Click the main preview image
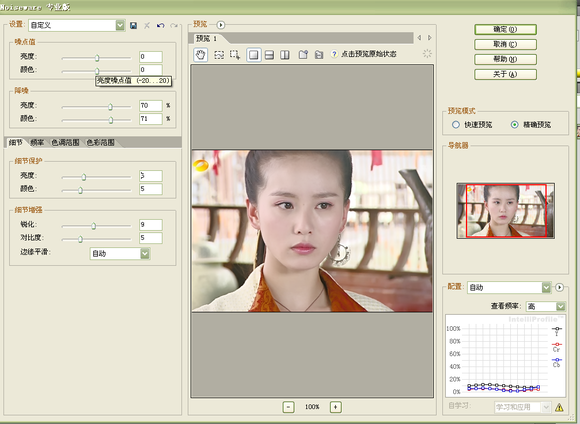 click(312, 231)
